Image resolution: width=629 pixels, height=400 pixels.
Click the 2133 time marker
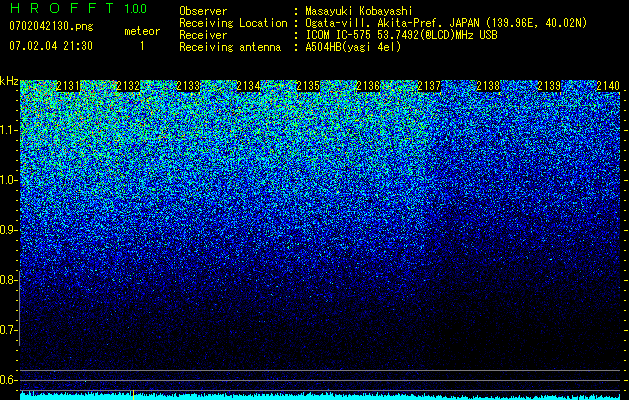(x=188, y=86)
